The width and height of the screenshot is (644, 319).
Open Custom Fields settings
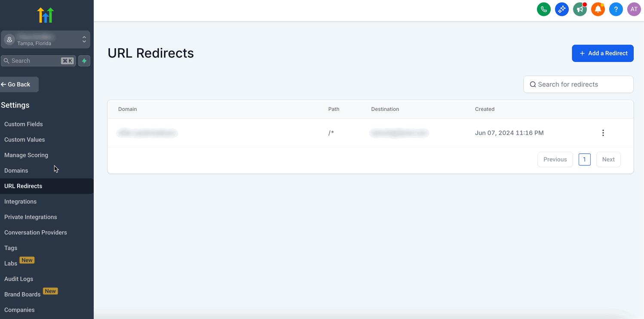click(x=24, y=124)
